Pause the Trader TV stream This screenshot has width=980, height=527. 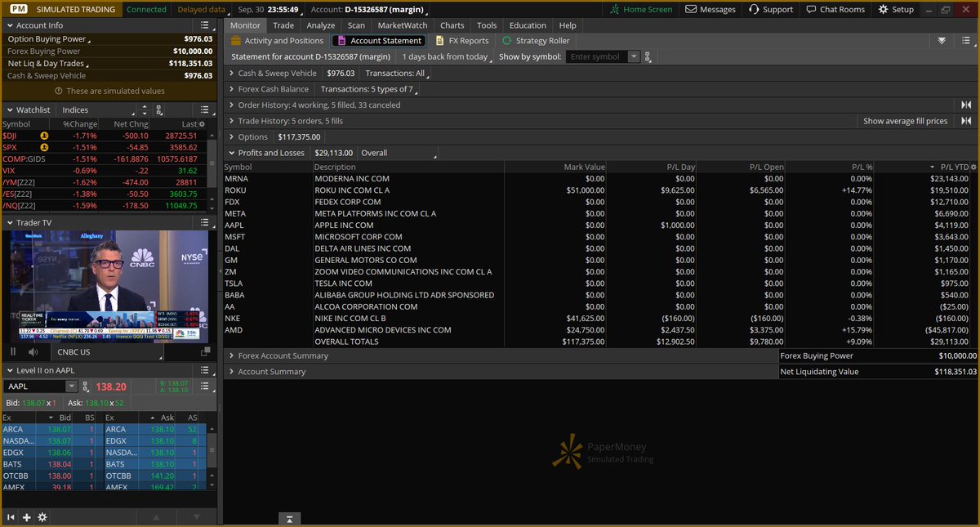pos(13,352)
